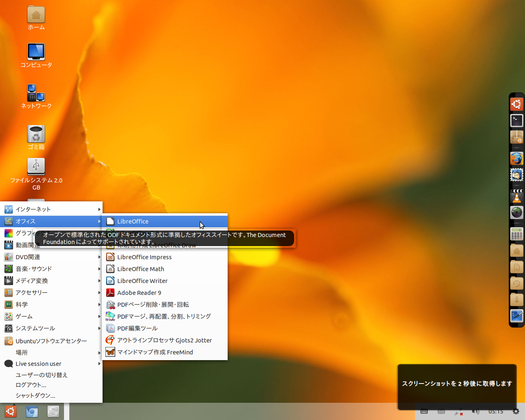
Task: Open PDF編集ツール
Action: coord(165,329)
